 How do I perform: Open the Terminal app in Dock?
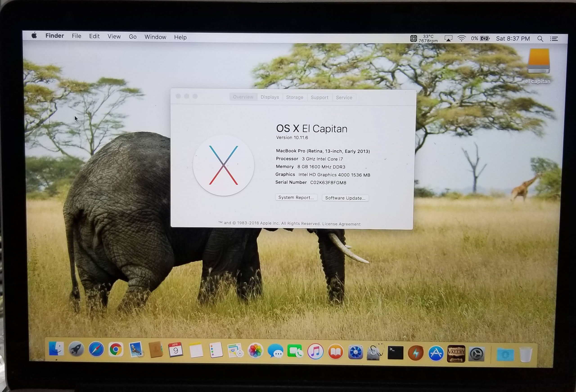tap(395, 353)
